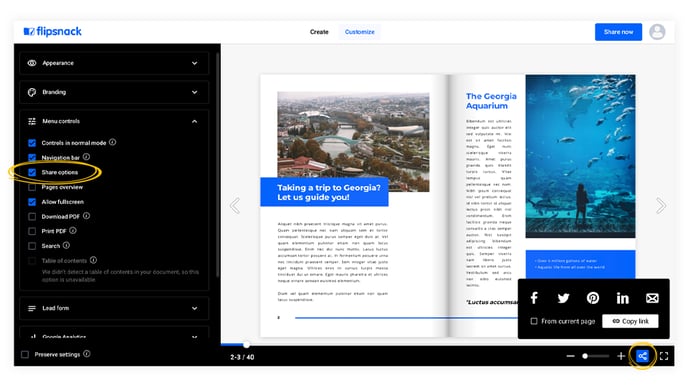The image size is (688, 387).
Task: Expand the Branding section chevron
Action: (x=194, y=92)
